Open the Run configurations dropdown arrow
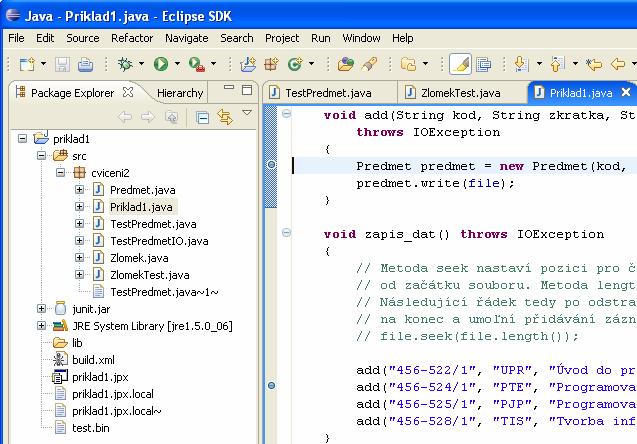 pos(177,64)
